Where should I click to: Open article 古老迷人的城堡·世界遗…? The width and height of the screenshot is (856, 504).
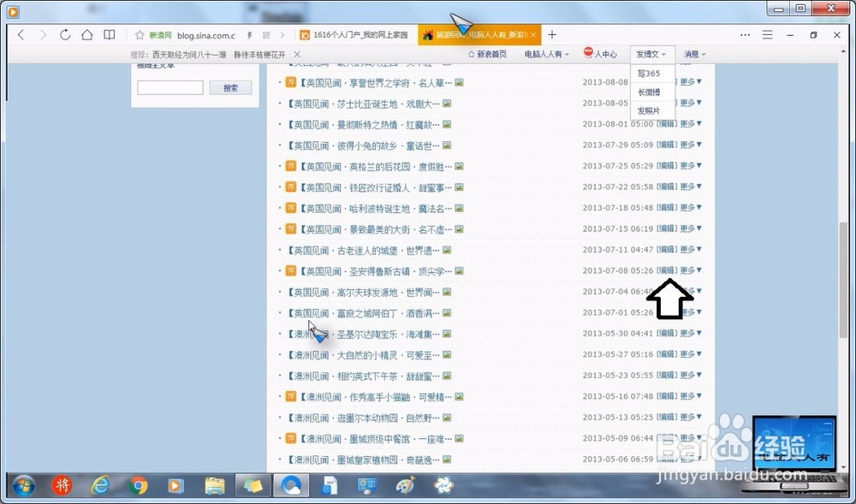click(363, 251)
